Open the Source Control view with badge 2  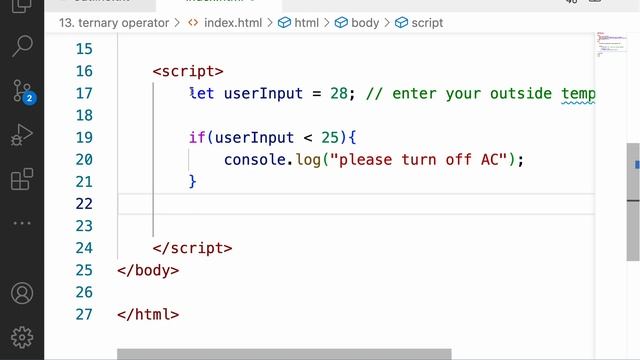(24, 91)
